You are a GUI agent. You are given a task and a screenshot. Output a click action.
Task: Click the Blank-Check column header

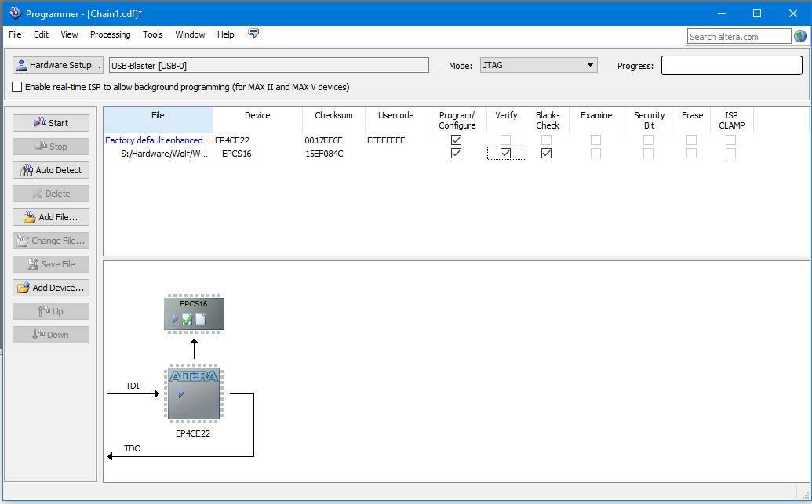point(548,120)
